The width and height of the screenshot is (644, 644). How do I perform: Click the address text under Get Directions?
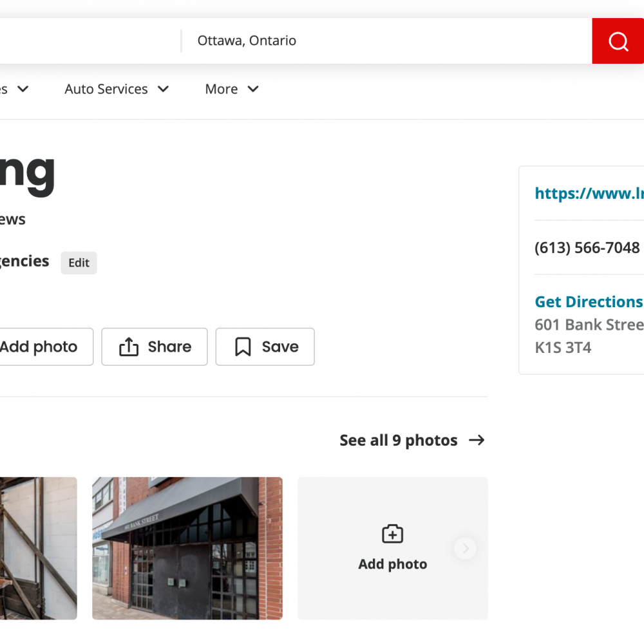[x=589, y=336]
